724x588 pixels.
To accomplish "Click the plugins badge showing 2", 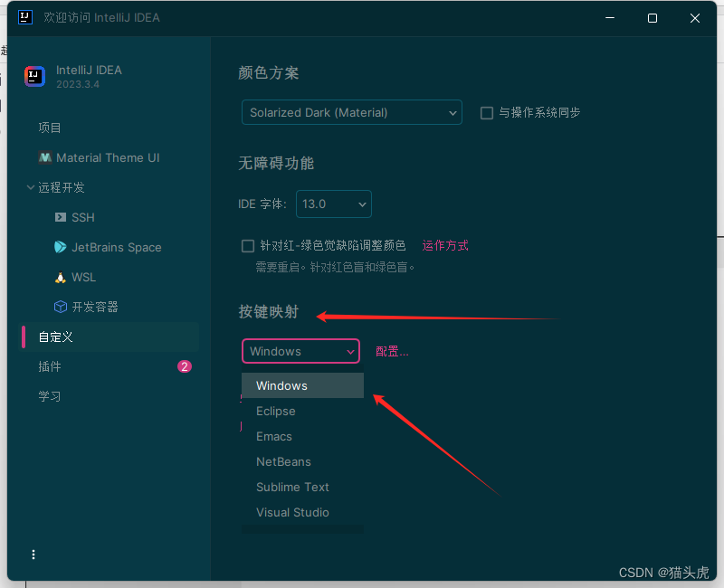I will (185, 366).
